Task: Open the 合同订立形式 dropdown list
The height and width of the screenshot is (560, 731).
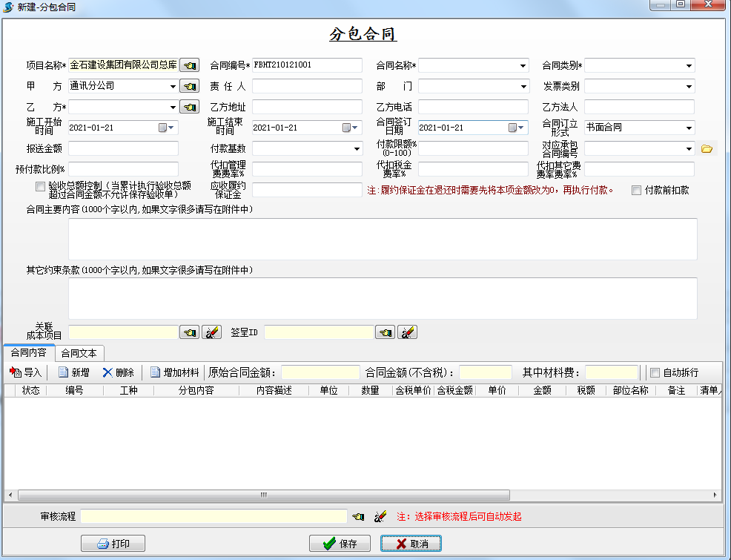Action: pyautogui.click(x=689, y=128)
